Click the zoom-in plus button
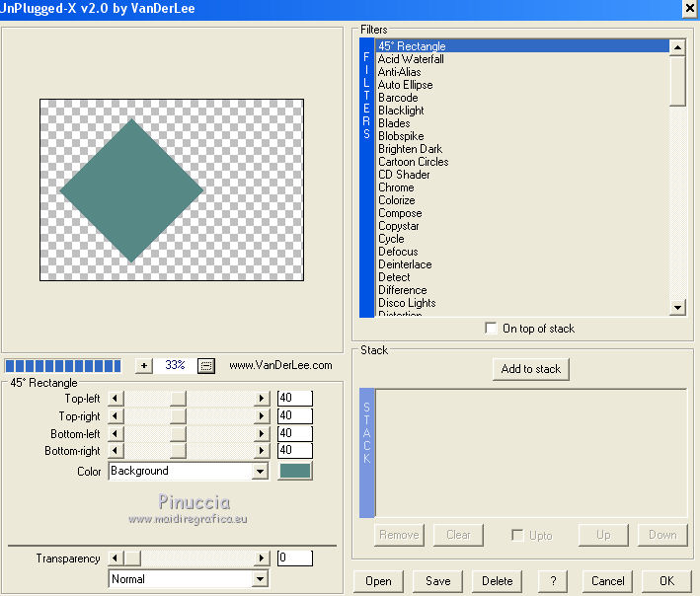This screenshot has height=596, width=700. (144, 366)
